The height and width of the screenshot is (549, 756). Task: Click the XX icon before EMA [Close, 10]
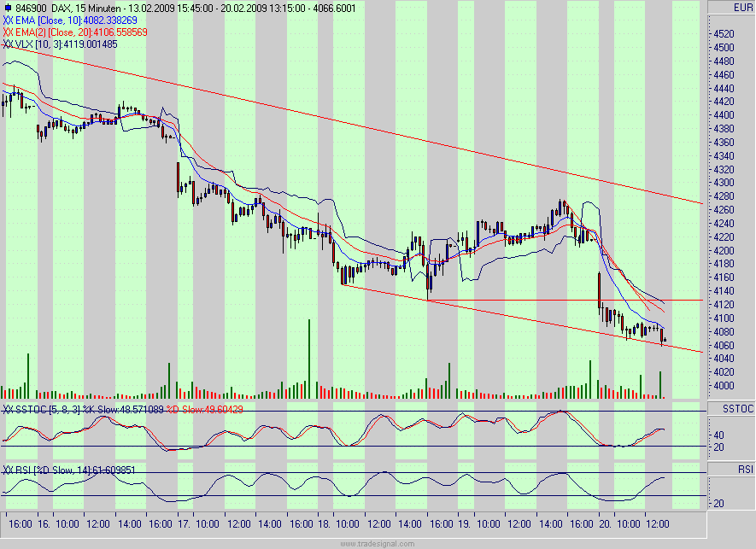[x=7, y=20]
